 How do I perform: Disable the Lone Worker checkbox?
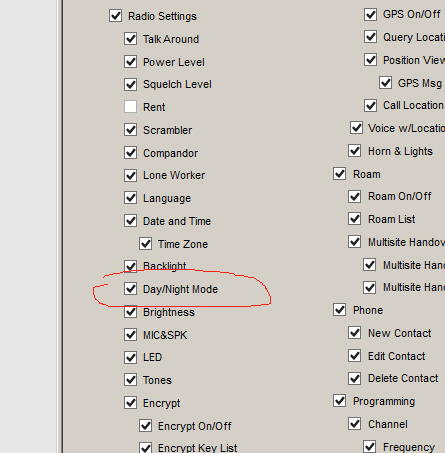click(x=130, y=175)
